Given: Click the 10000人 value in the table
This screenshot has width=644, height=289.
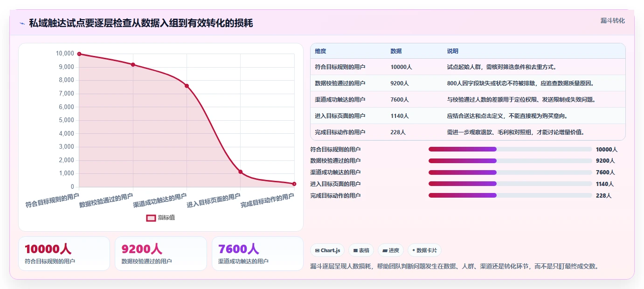Looking at the screenshot, I should [401, 67].
